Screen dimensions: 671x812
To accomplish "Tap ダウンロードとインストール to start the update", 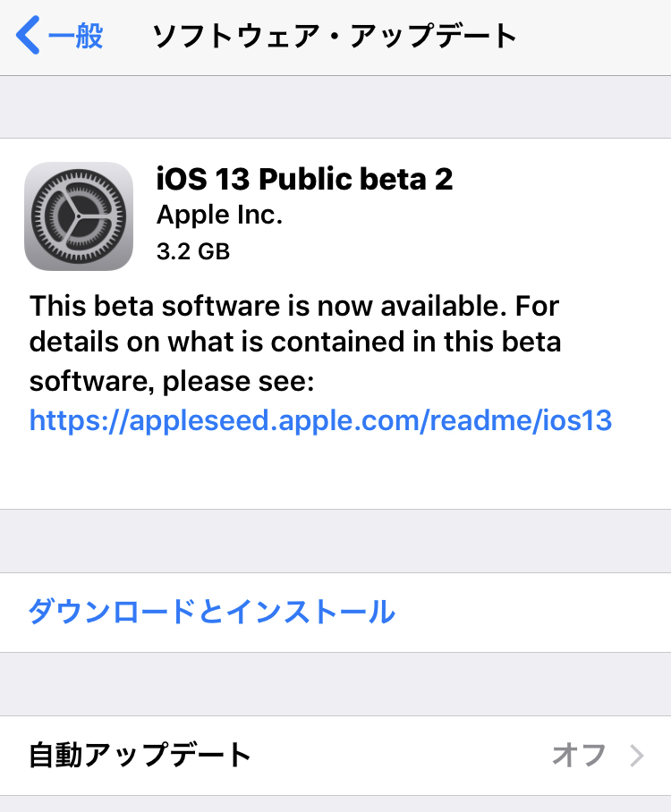I will 212,613.
